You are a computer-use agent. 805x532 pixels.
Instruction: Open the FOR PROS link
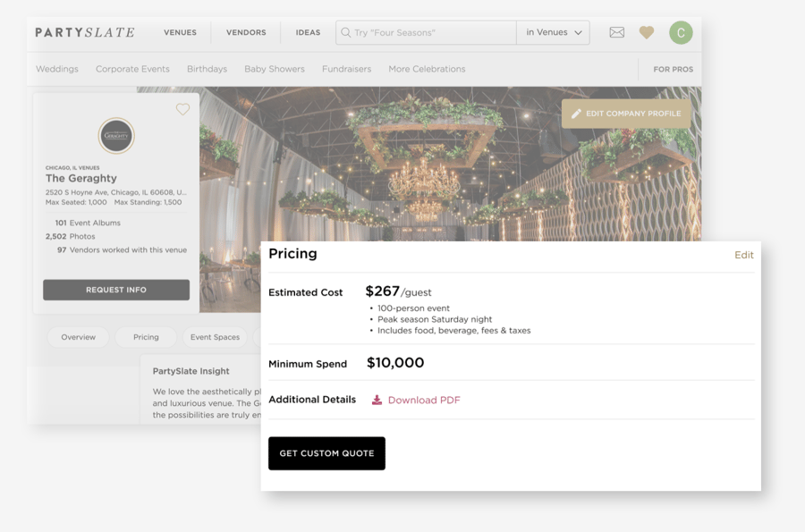tap(672, 69)
